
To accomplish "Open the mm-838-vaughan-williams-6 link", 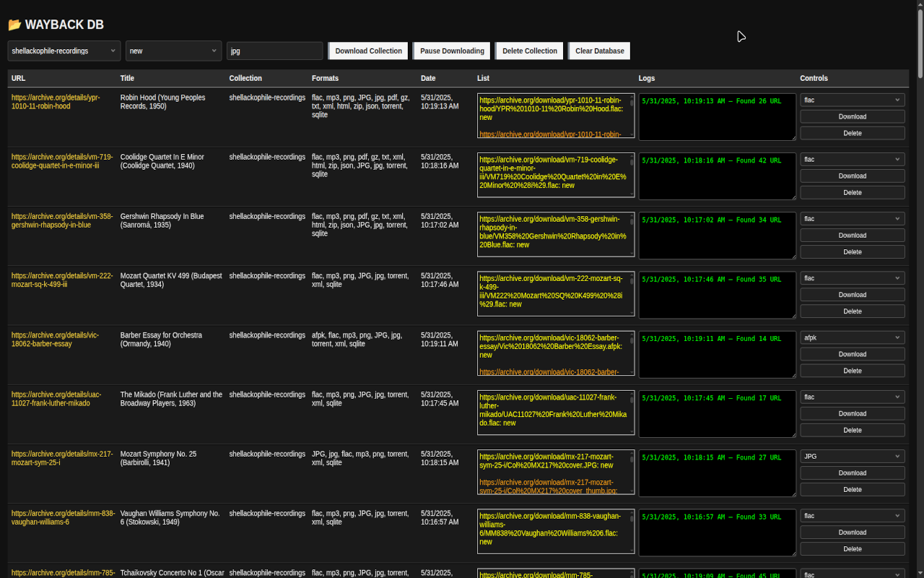I will pyautogui.click(x=63, y=517).
